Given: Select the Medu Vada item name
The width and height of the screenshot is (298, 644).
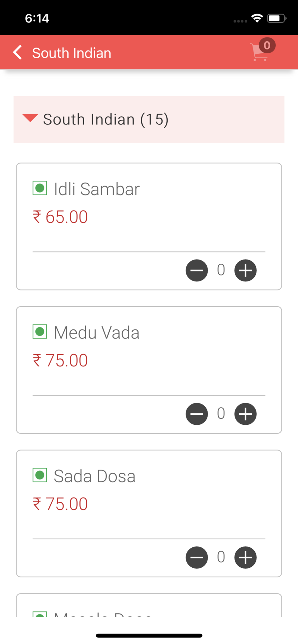Looking at the screenshot, I should [x=97, y=333].
